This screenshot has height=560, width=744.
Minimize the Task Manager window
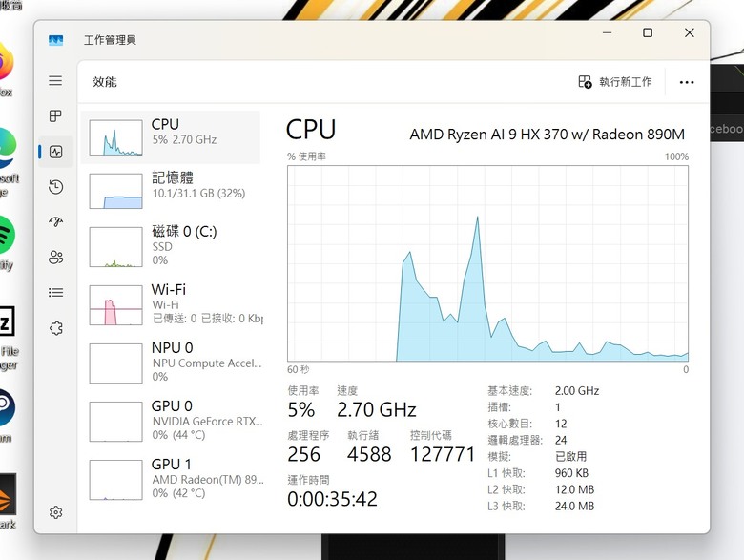coord(607,32)
